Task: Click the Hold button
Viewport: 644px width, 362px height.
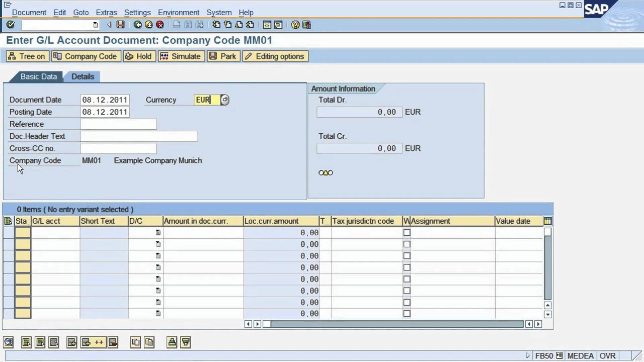Action: coord(138,56)
